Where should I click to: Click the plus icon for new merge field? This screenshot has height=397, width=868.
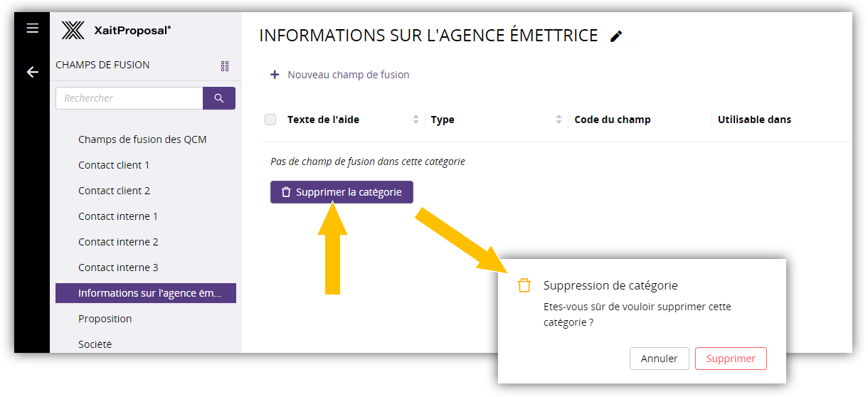click(x=275, y=75)
